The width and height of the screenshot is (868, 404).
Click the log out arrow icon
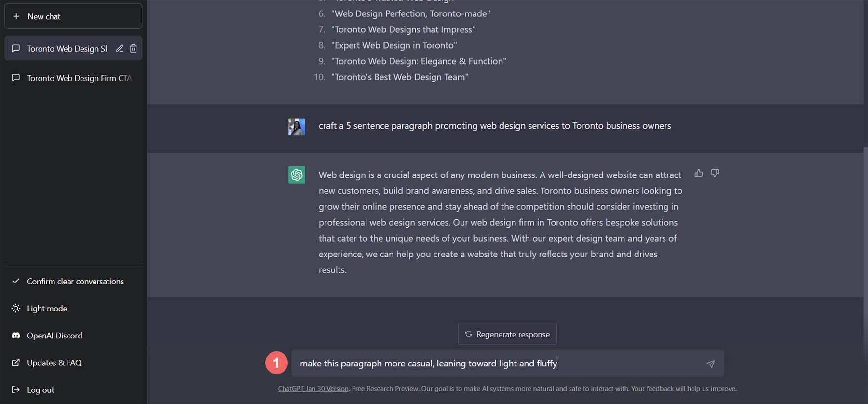tap(16, 390)
